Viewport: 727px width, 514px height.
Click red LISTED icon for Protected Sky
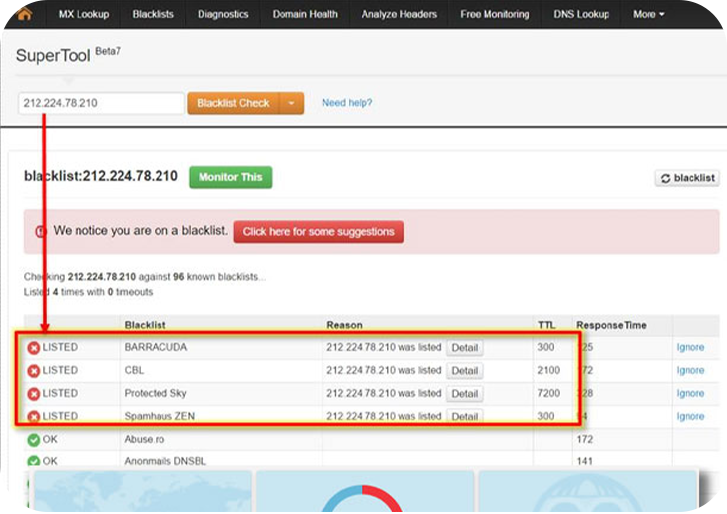[x=33, y=394]
